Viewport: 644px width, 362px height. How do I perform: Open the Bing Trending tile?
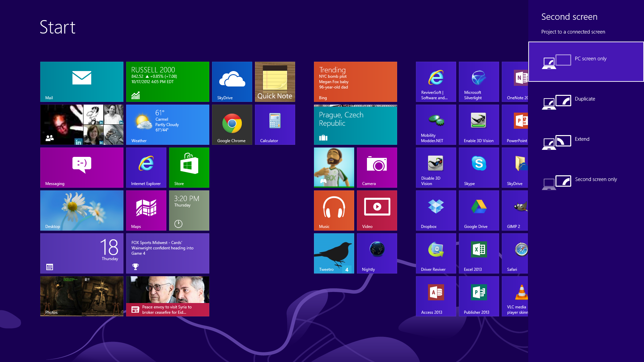pyautogui.click(x=356, y=82)
